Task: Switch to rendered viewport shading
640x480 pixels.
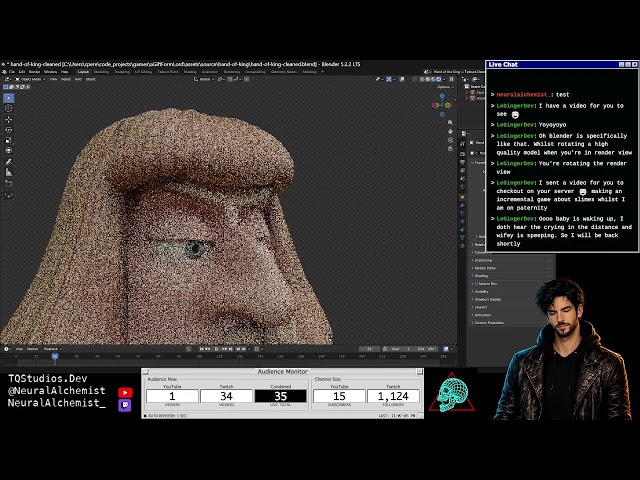Action: [439, 79]
